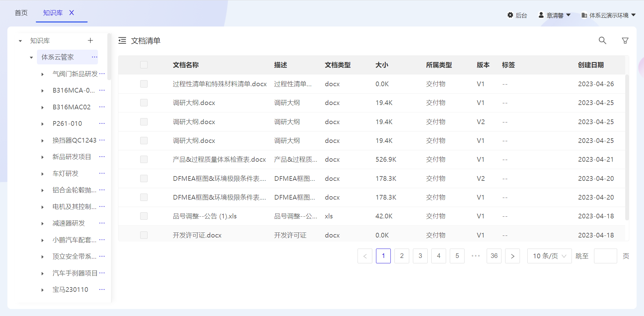The width and height of the screenshot is (644, 316).
Task: Select 换挡器QC1243 in the tree
Action: point(74,140)
